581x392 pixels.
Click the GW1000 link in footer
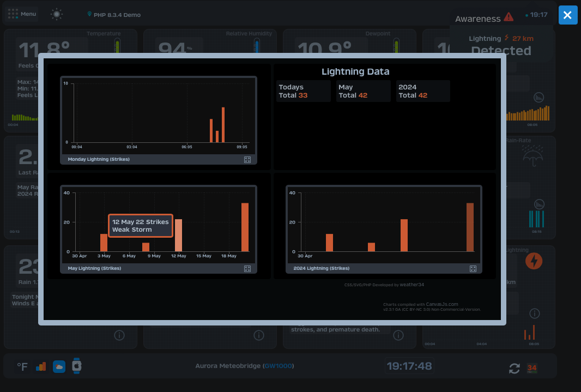(x=278, y=366)
